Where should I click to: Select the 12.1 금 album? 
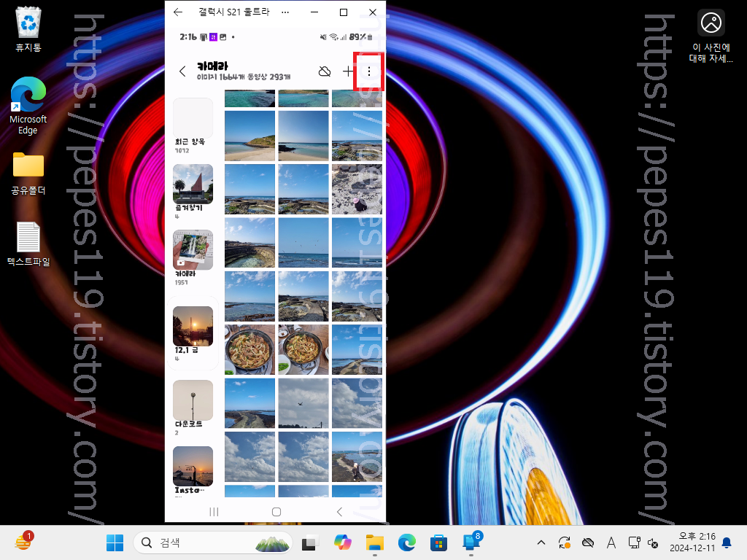tap(193, 334)
